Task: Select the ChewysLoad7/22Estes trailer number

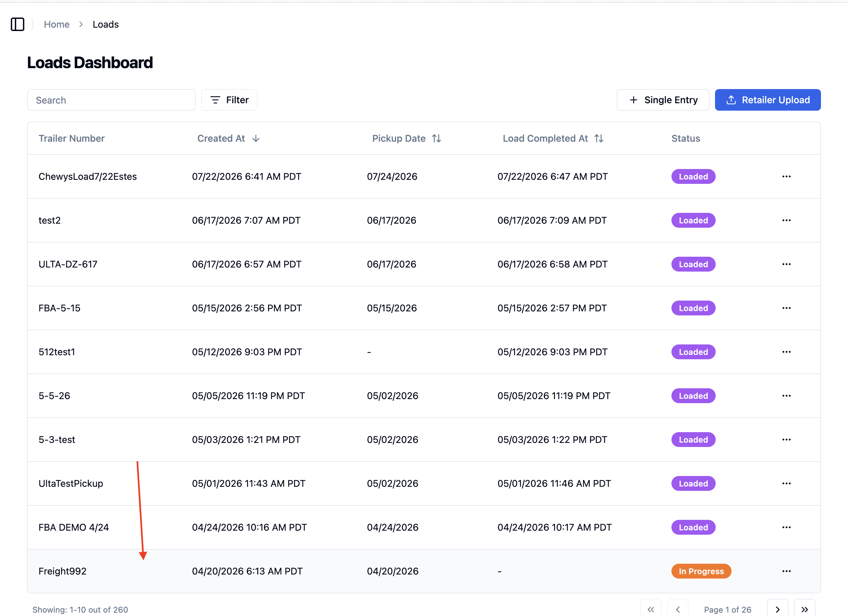Action: 87,176
